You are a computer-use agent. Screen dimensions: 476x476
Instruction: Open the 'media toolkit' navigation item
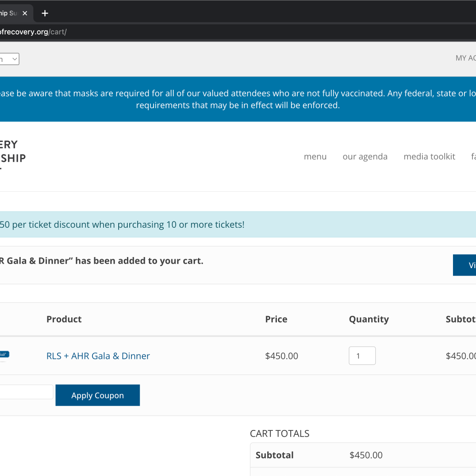click(429, 157)
